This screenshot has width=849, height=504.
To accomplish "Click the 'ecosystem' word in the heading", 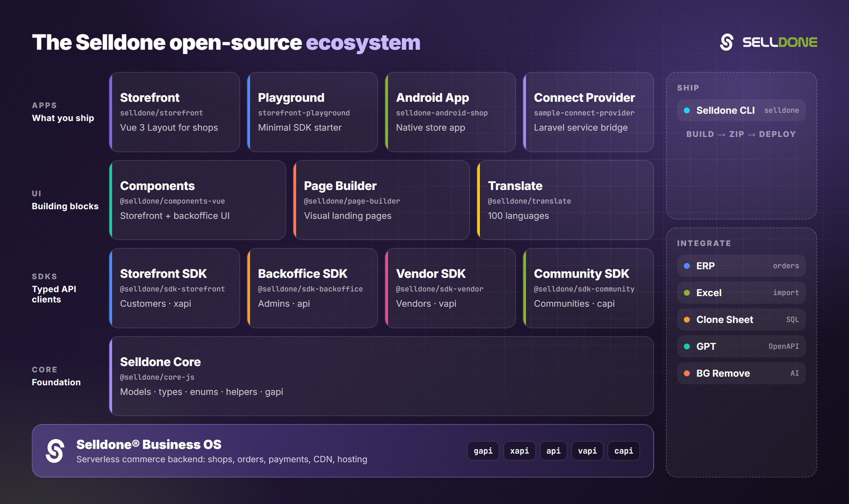I will tap(363, 43).
